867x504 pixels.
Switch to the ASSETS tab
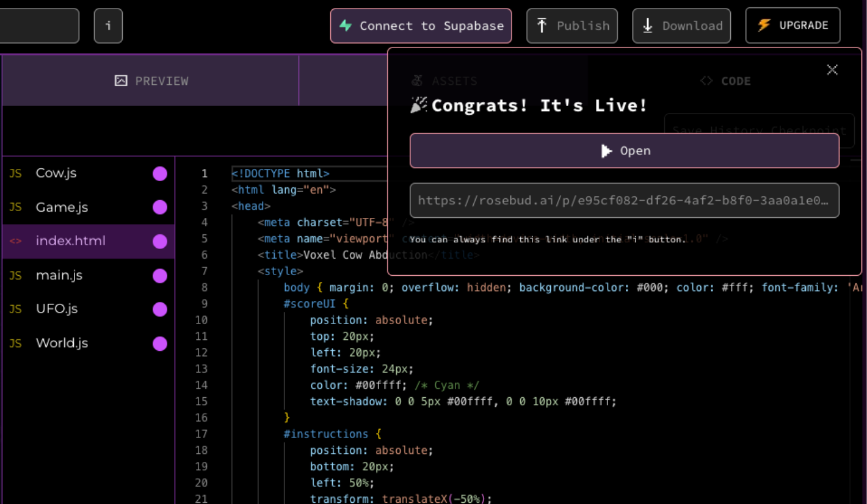tap(443, 81)
